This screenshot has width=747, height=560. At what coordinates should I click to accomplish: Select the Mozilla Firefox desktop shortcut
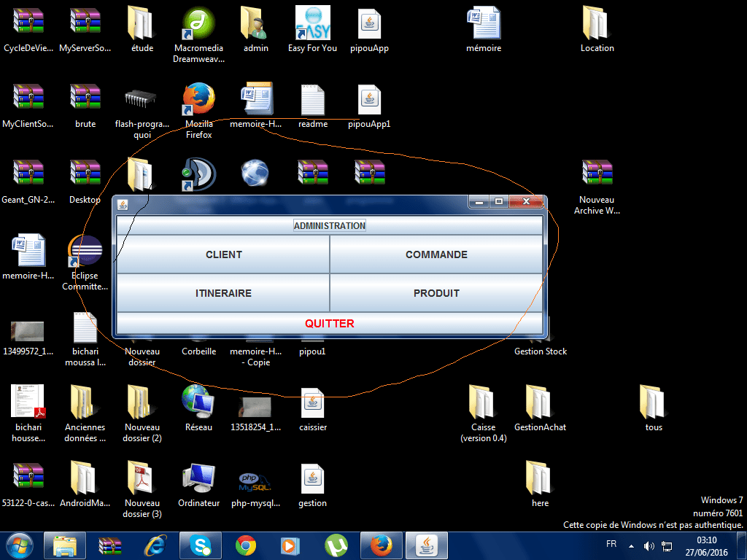point(198,99)
